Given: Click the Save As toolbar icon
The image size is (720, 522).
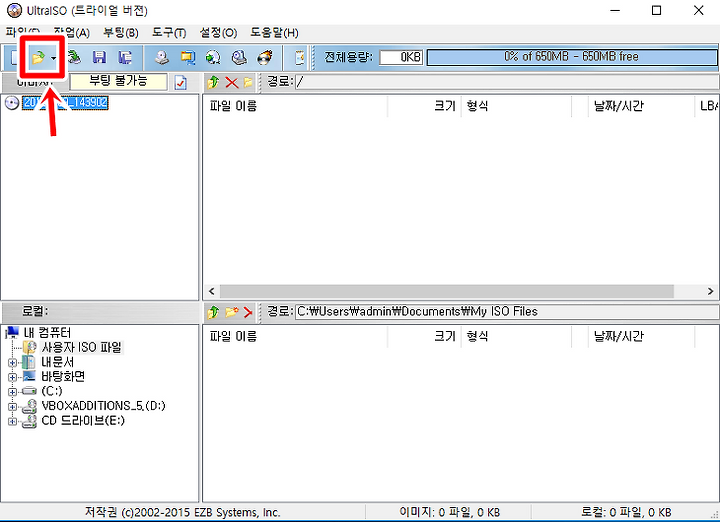Looking at the screenshot, I should click(x=125, y=57).
